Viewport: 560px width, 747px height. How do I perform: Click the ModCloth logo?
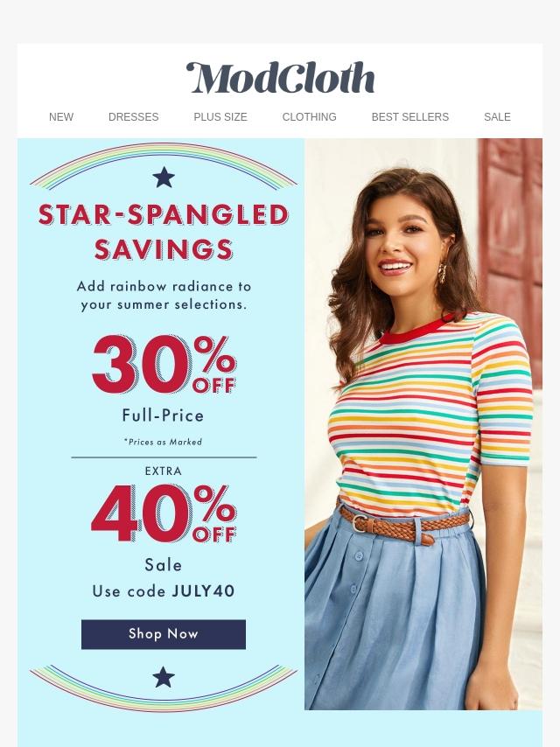click(x=280, y=78)
